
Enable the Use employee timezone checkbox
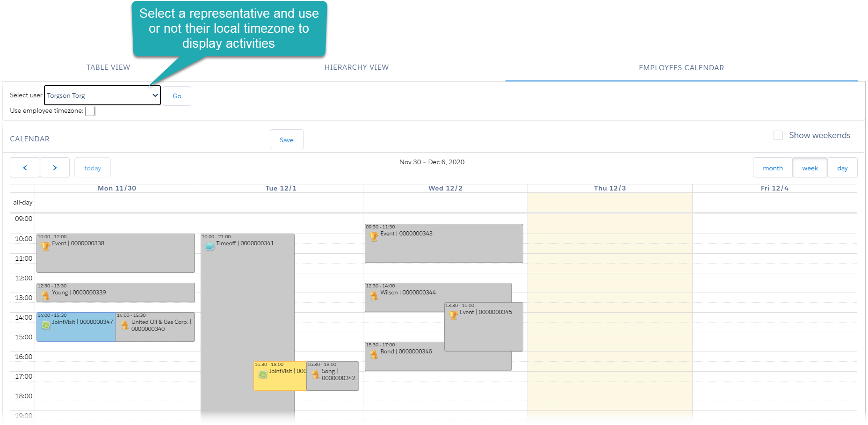coord(89,111)
